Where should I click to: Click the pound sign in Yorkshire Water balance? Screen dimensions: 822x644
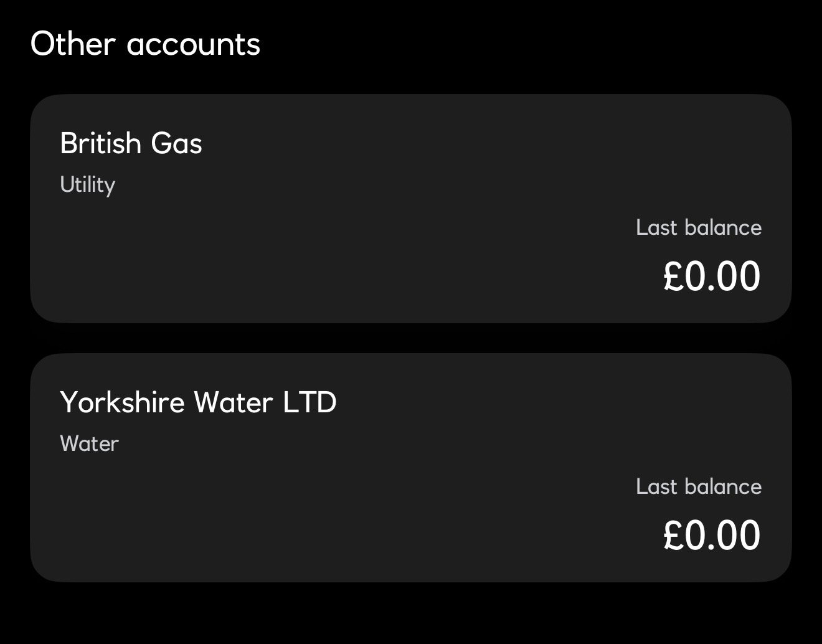[x=674, y=536]
